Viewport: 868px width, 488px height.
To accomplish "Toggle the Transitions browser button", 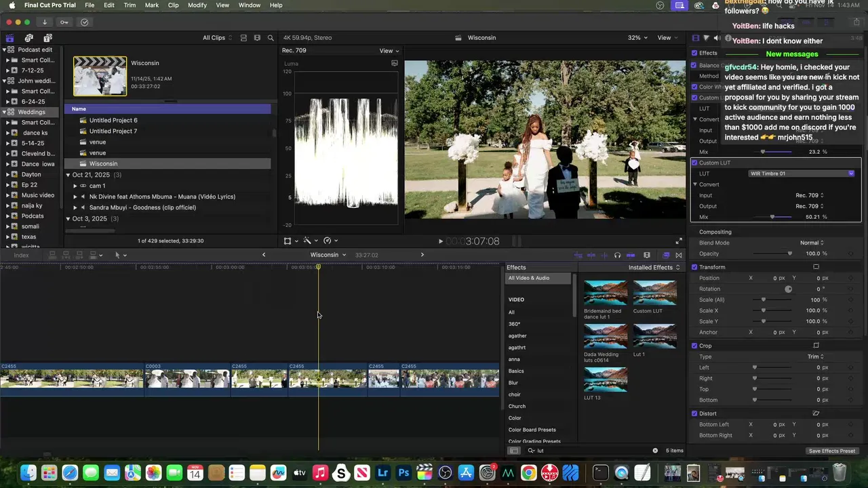I will point(679,255).
